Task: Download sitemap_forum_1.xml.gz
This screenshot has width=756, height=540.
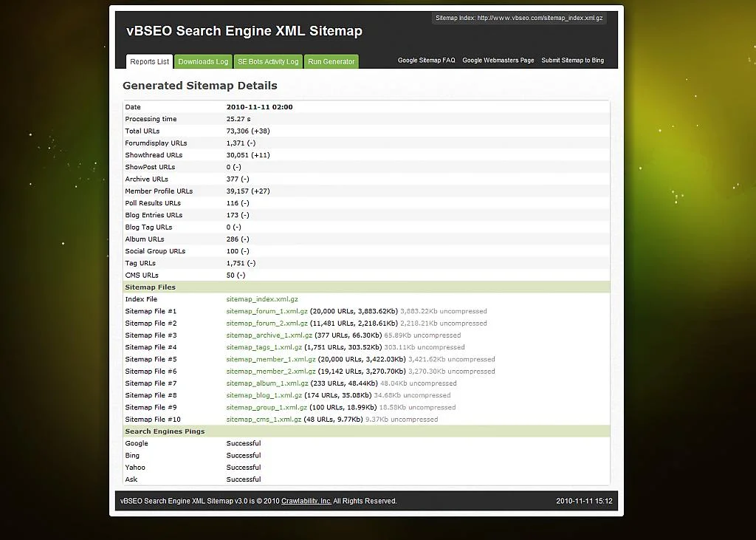Action: [x=267, y=312]
